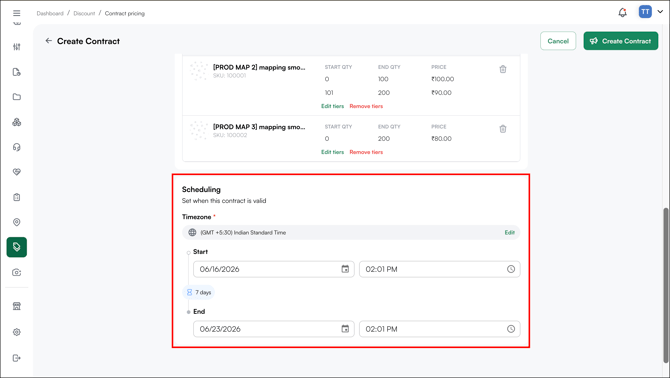Screen dimensions: 670x378
Task: Open the End date calendar picker
Action: [345, 329]
